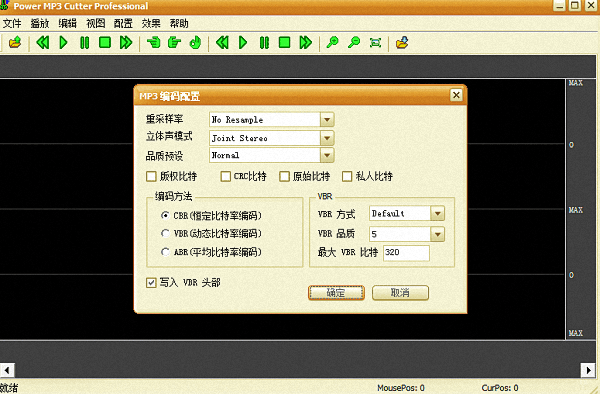This screenshot has height=394, width=600.
Task: Open an audio file with the folder icon
Action: coord(15,42)
